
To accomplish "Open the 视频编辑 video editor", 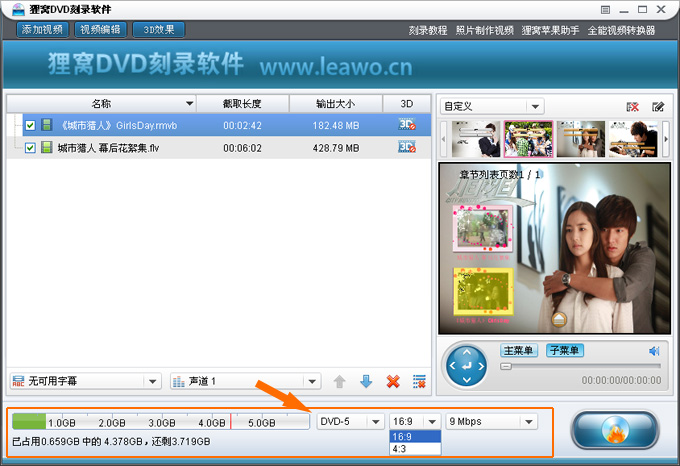I will [x=101, y=29].
